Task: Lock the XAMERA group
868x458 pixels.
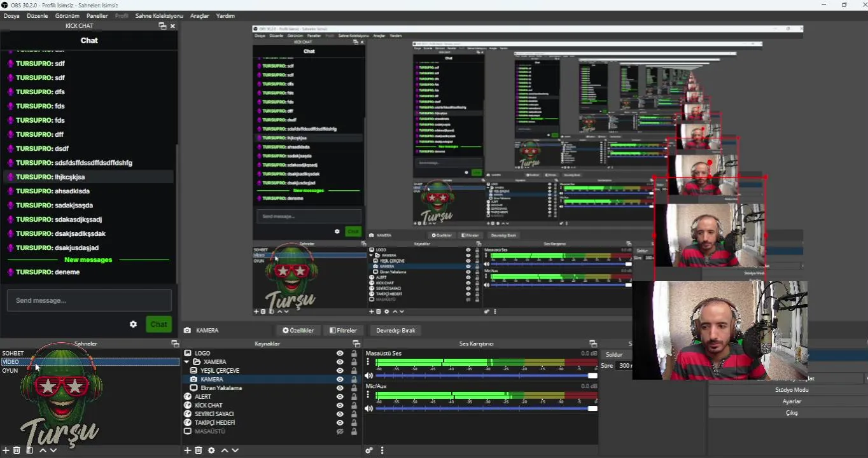Action: [x=354, y=362]
